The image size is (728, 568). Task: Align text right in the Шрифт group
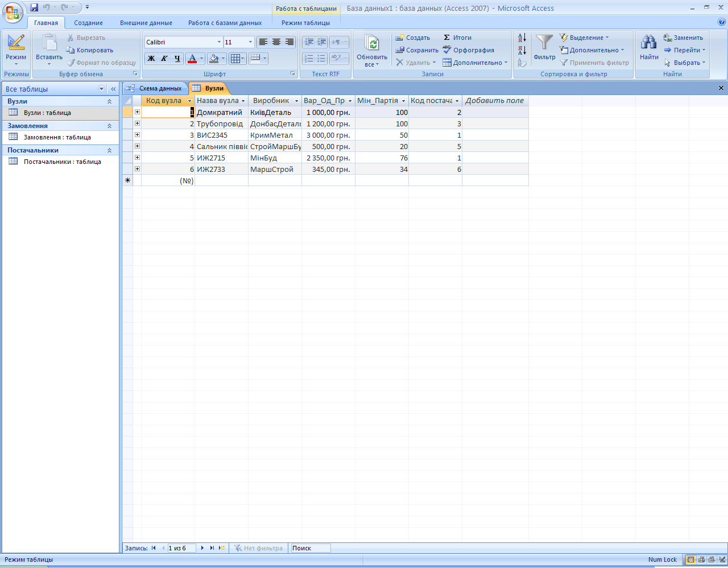pyautogui.click(x=289, y=42)
